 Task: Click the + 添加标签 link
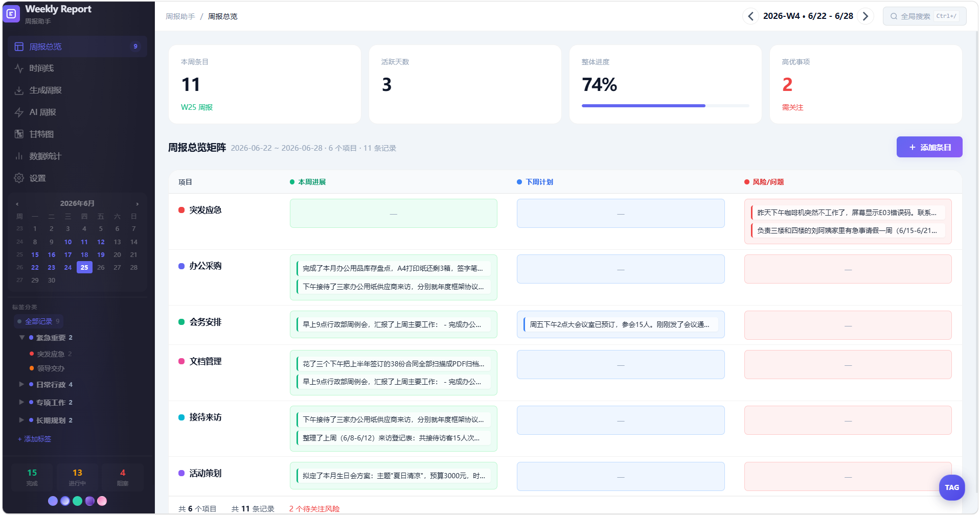click(x=34, y=439)
